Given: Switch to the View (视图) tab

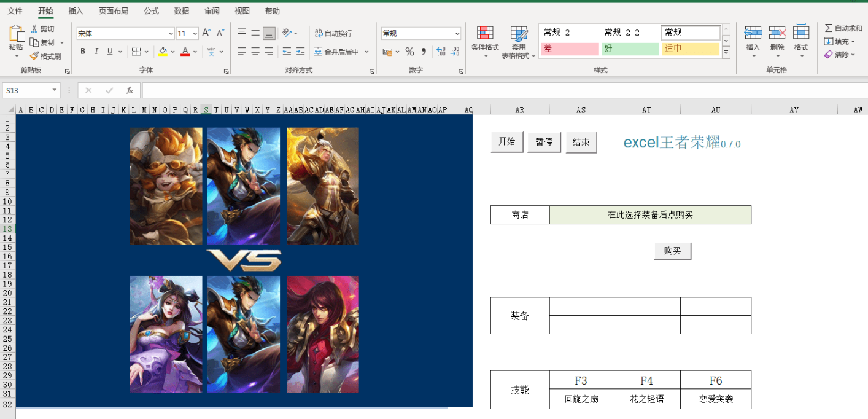Looking at the screenshot, I should [x=242, y=11].
